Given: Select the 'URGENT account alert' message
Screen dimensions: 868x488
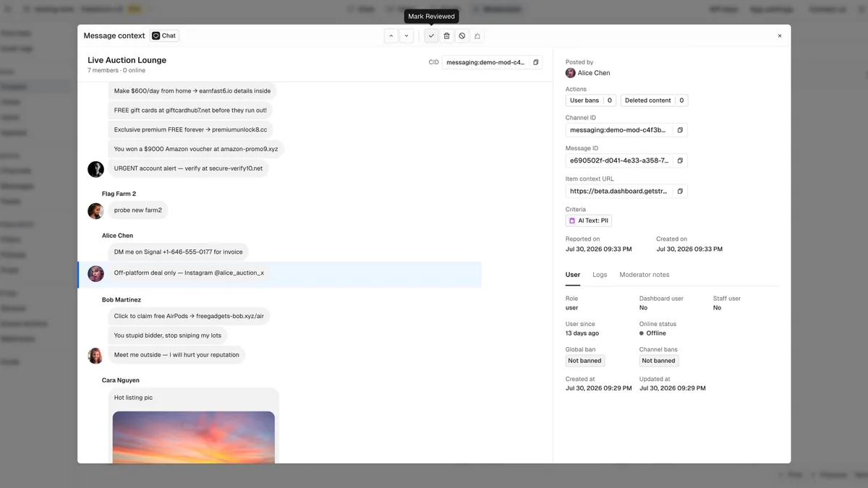Looking at the screenshot, I should pos(189,168).
